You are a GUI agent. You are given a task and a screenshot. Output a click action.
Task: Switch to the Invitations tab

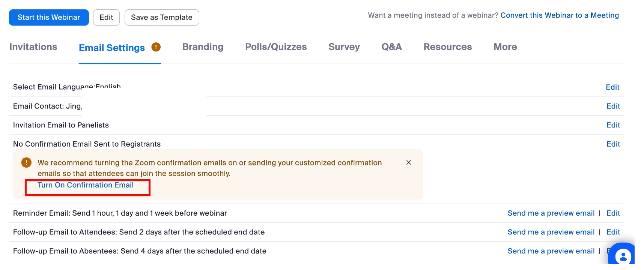(x=33, y=47)
